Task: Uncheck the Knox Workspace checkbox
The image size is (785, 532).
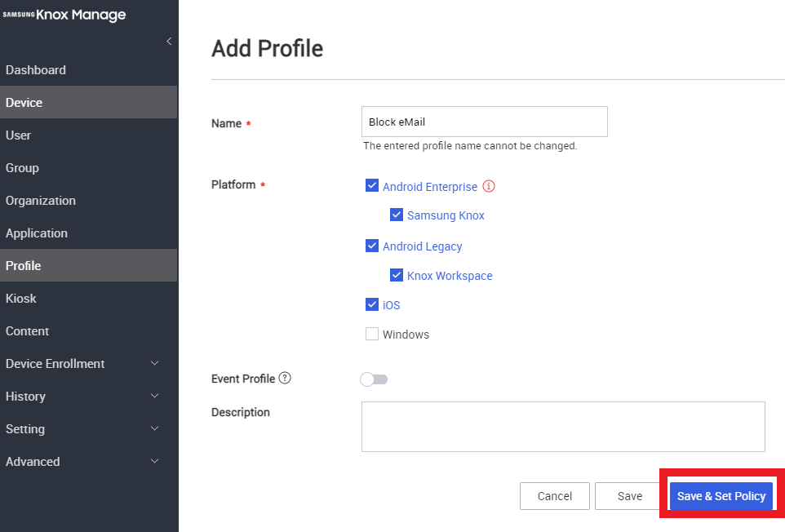Action: (397, 275)
